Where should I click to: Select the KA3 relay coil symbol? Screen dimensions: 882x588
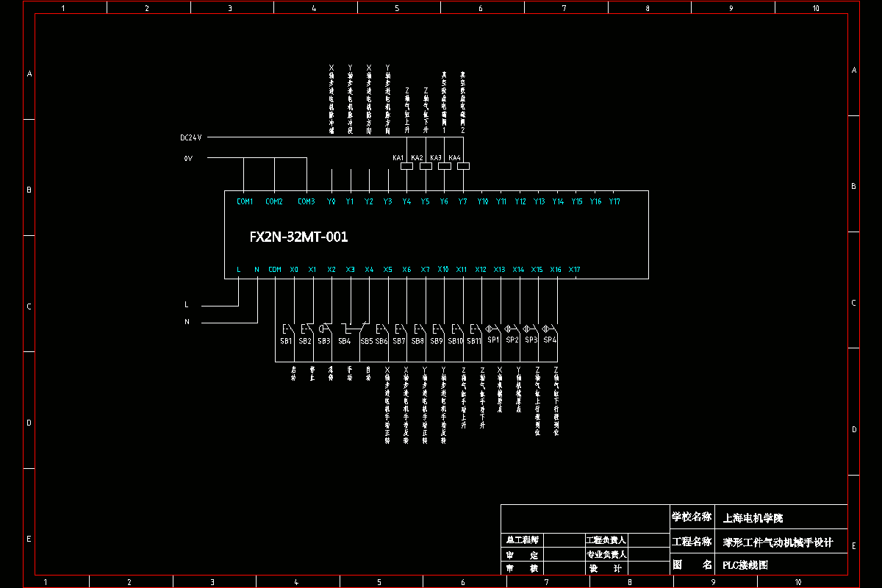pos(444,166)
